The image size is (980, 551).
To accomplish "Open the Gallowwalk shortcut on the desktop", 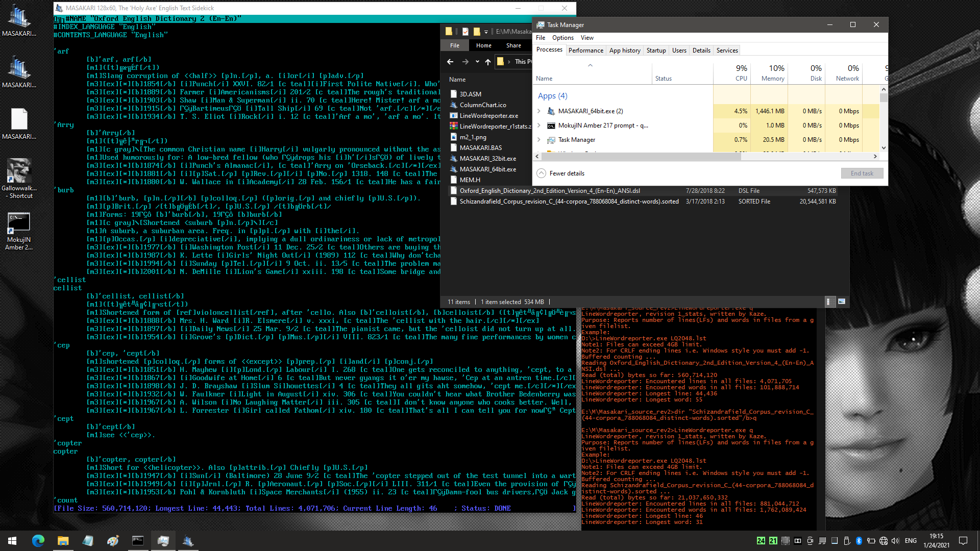I will pos(19,178).
